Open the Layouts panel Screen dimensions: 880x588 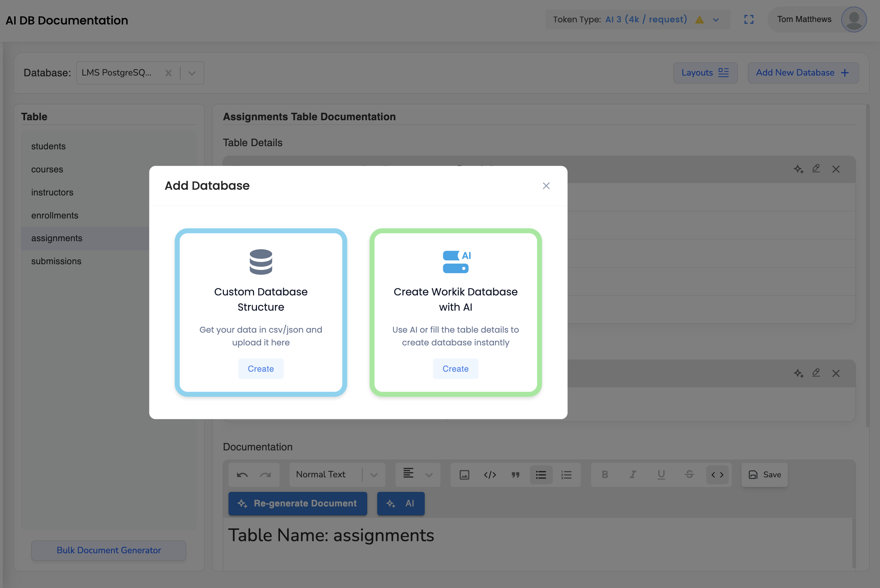pyautogui.click(x=705, y=72)
